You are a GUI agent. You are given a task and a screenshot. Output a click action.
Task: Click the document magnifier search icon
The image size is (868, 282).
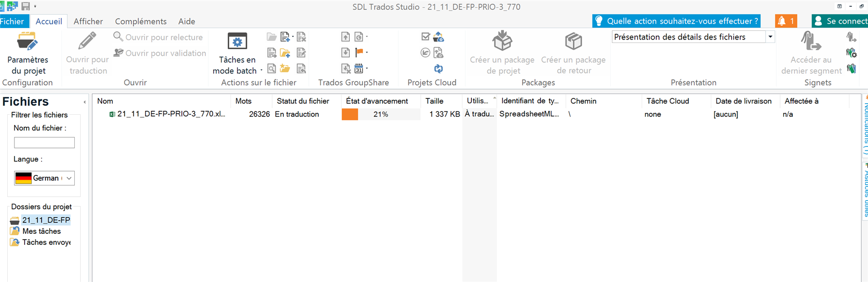pos(272,68)
